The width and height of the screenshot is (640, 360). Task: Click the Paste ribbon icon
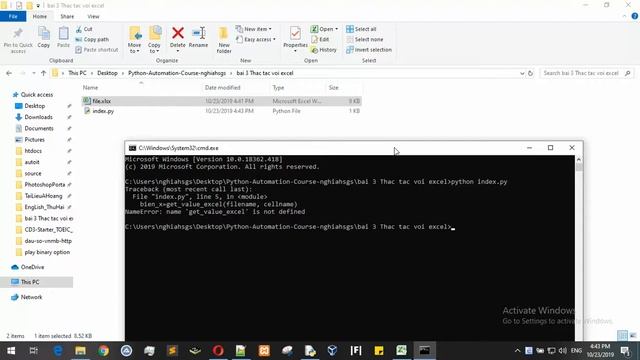pos(63,37)
